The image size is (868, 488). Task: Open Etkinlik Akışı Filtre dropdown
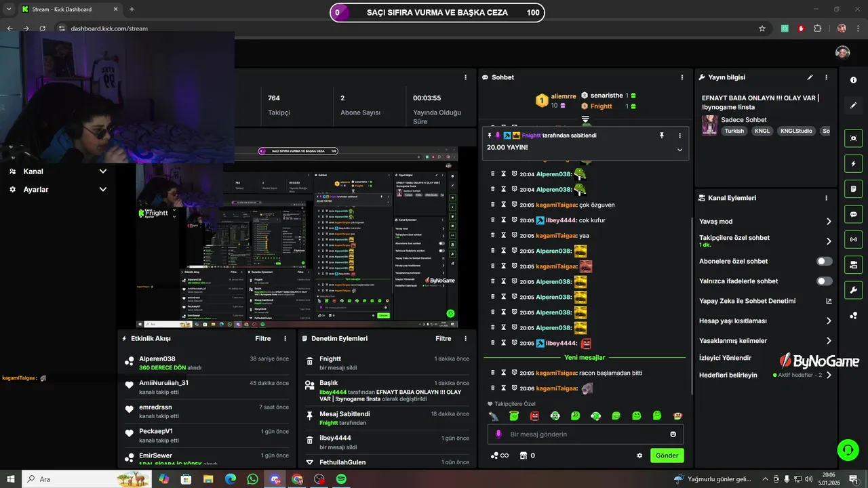pos(263,338)
